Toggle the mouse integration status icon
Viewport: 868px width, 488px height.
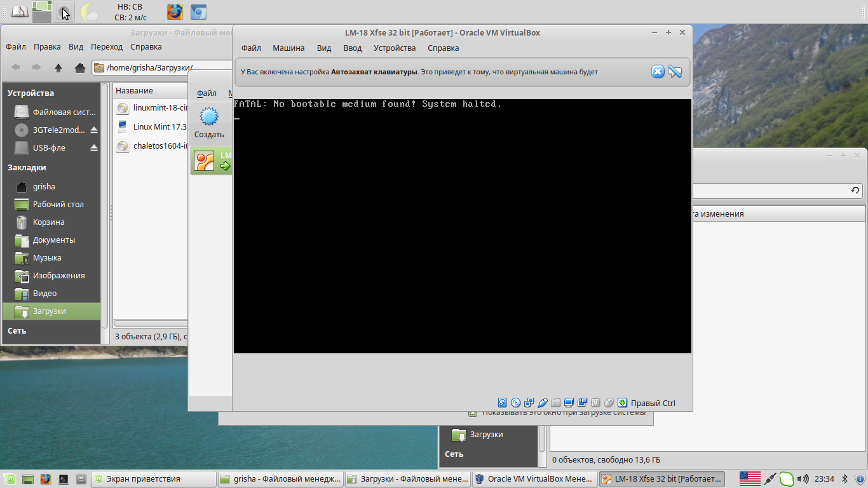pos(609,403)
